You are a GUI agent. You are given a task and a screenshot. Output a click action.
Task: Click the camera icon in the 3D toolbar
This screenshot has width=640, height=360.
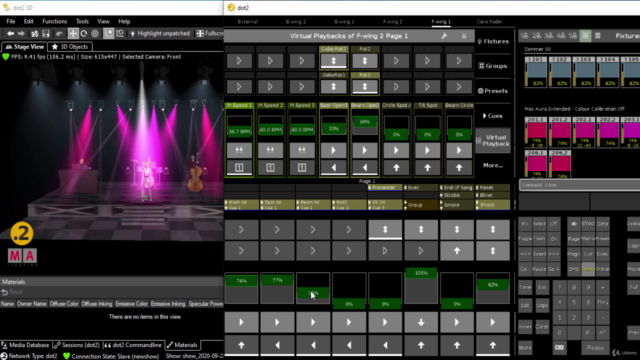click(120, 33)
